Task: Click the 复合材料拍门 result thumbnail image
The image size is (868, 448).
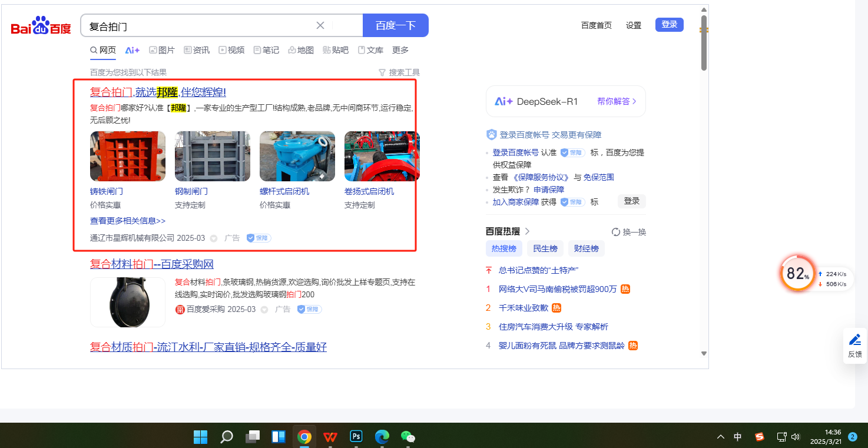Action: (x=128, y=302)
